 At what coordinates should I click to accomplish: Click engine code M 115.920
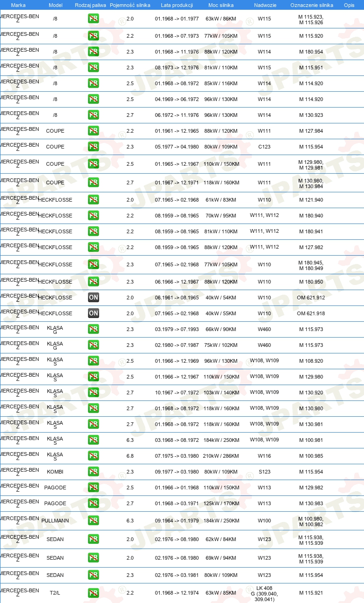click(x=311, y=36)
